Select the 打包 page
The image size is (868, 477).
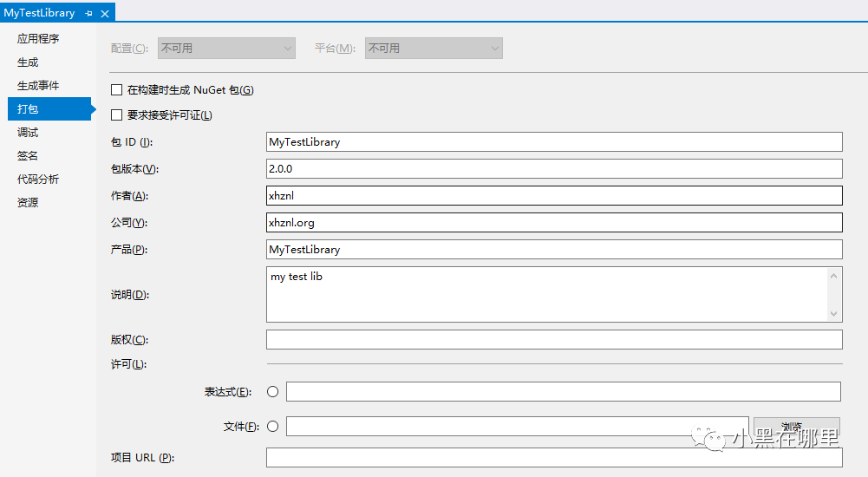pos(49,109)
